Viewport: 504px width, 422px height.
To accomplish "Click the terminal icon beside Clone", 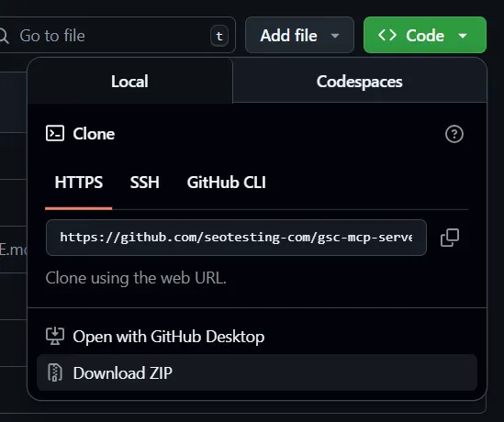I will point(55,133).
